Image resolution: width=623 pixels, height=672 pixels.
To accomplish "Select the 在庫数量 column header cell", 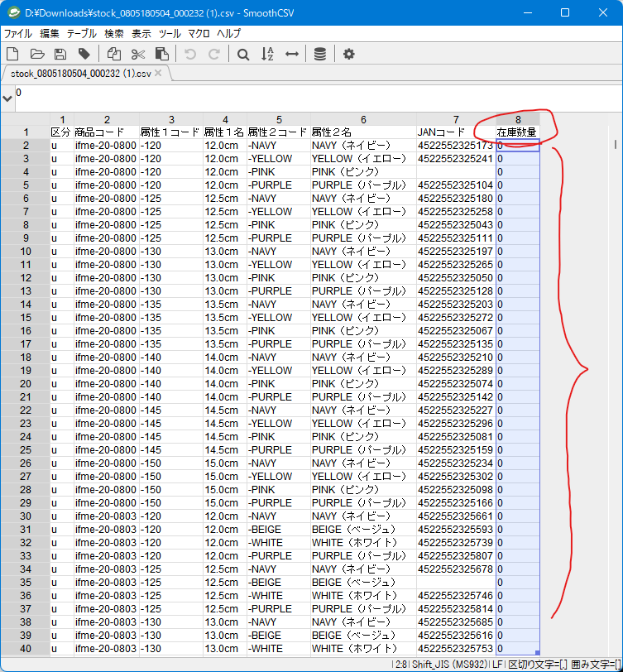I will (x=517, y=132).
